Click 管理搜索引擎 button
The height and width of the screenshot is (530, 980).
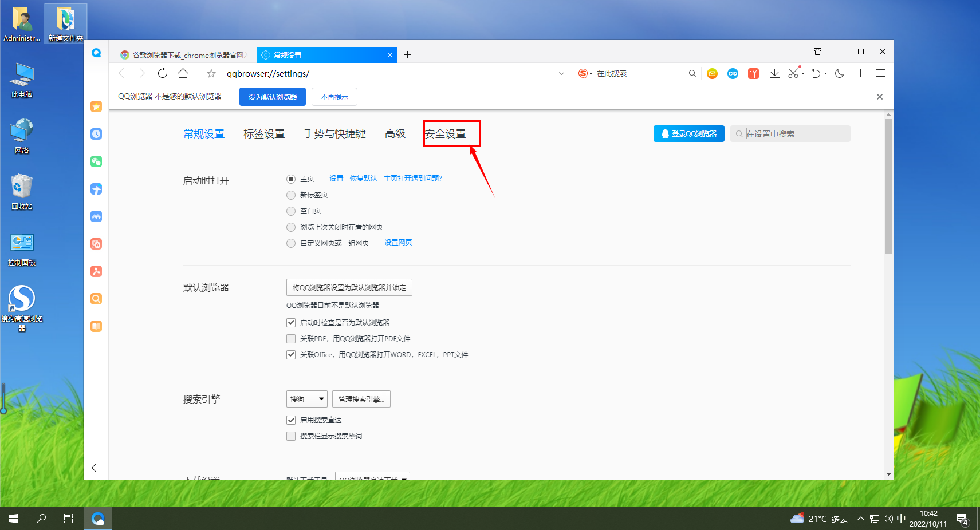coord(361,399)
